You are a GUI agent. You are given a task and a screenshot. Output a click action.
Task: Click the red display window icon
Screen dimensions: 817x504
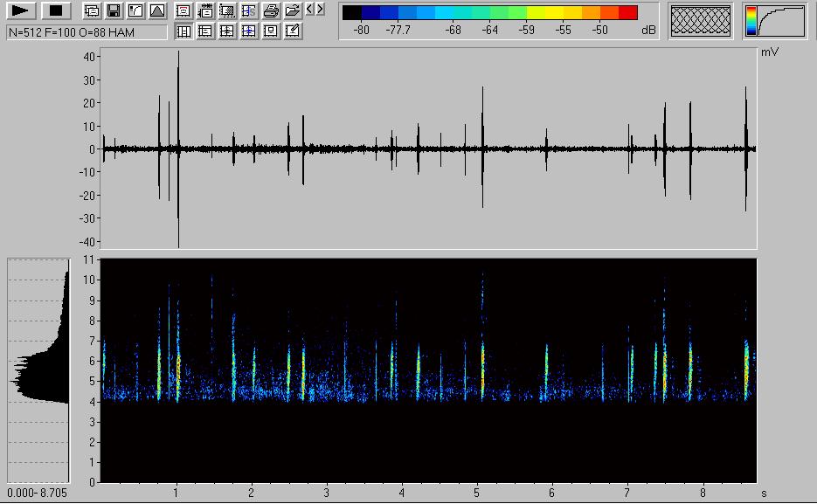(183, 11)
